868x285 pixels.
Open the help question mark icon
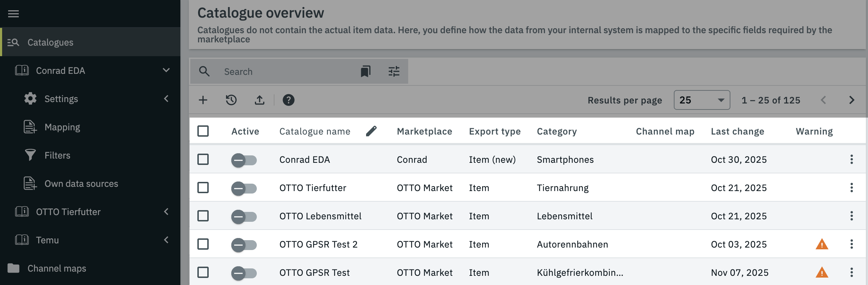click(289, 100)
